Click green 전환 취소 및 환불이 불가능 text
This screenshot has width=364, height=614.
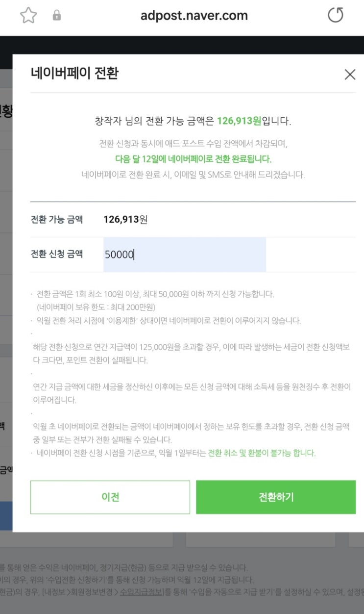pos(262,453)
